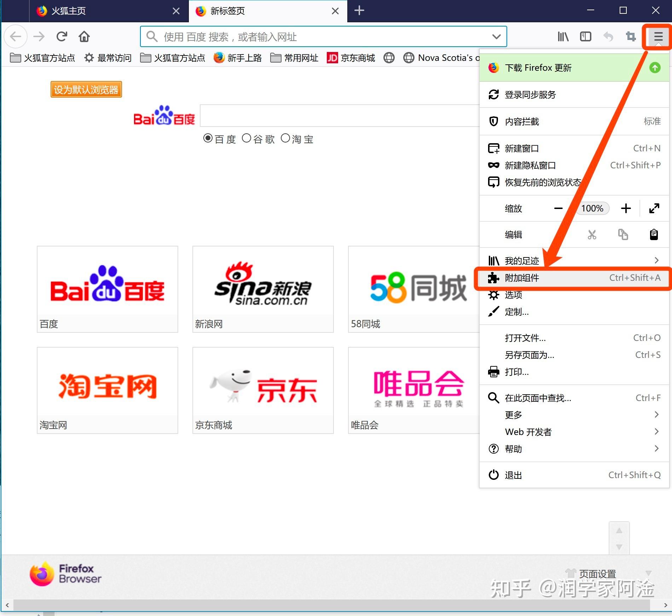Screen dimensions: 672x616
Task: Select the 百度 search radio button
Action: [x=208, y=138]
